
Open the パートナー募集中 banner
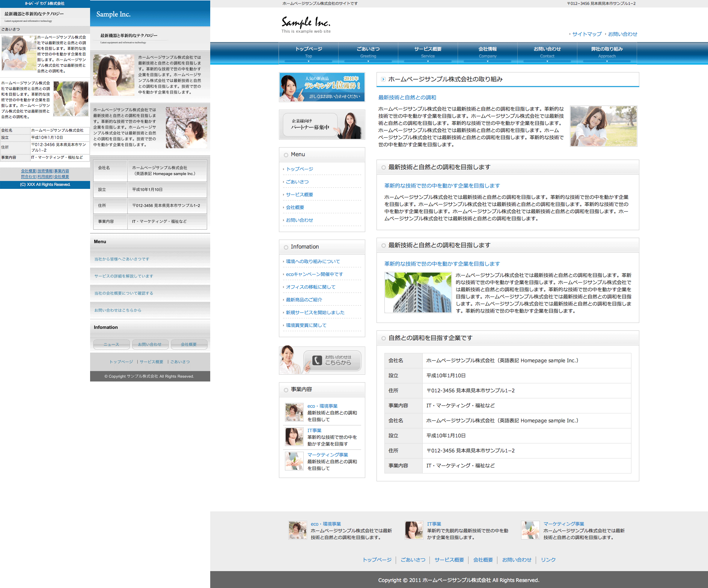click(x=322, y=125)
